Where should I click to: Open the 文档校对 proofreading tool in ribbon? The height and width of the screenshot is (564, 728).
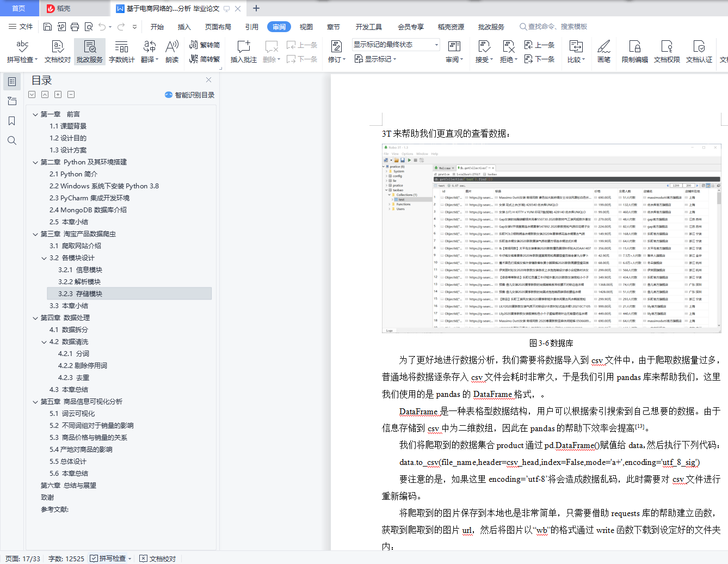[58, 52]
